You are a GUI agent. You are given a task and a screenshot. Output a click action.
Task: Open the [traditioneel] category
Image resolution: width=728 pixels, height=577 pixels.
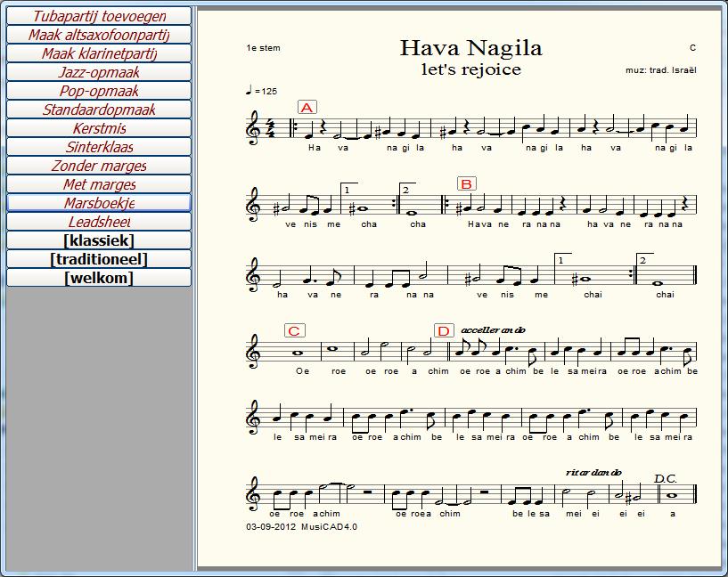[99, 259]
